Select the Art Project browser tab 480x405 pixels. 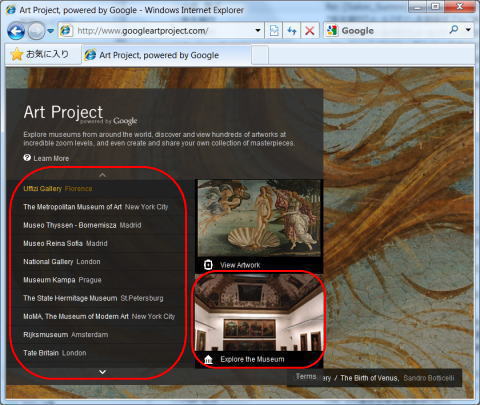(x=166, y=55)
